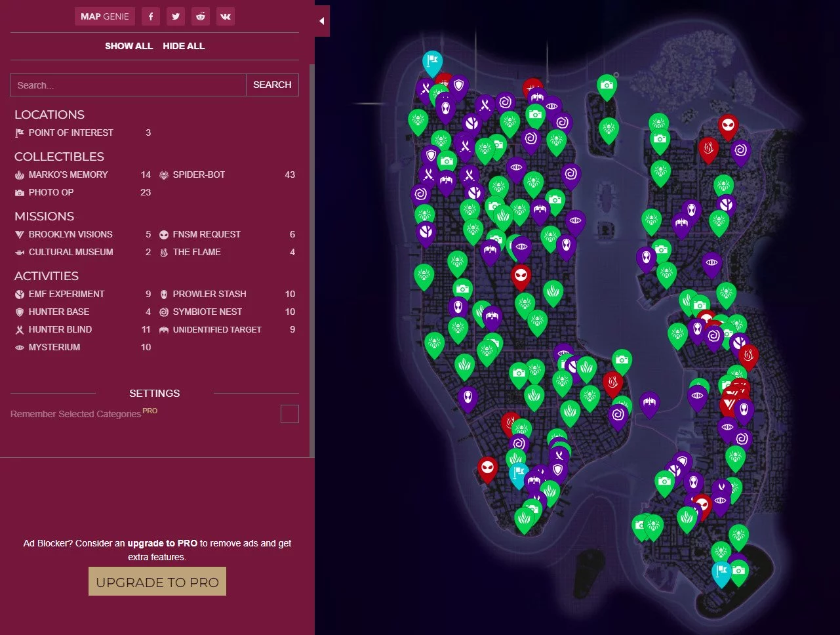Click the MISSIONS section header
Image resolution: width=840 pixels, height=635 pixels.
[x=44, y=216]
